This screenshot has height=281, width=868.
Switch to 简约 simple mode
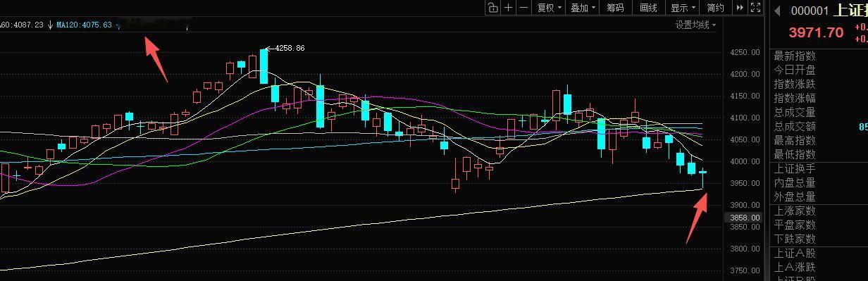(715, 8)
